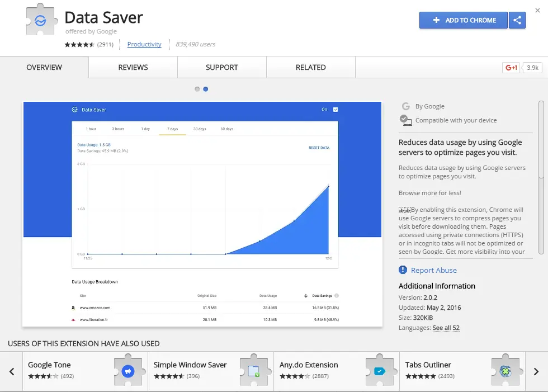Open the Productivity category link
The image size is (548, 392).
click(144, 44)
